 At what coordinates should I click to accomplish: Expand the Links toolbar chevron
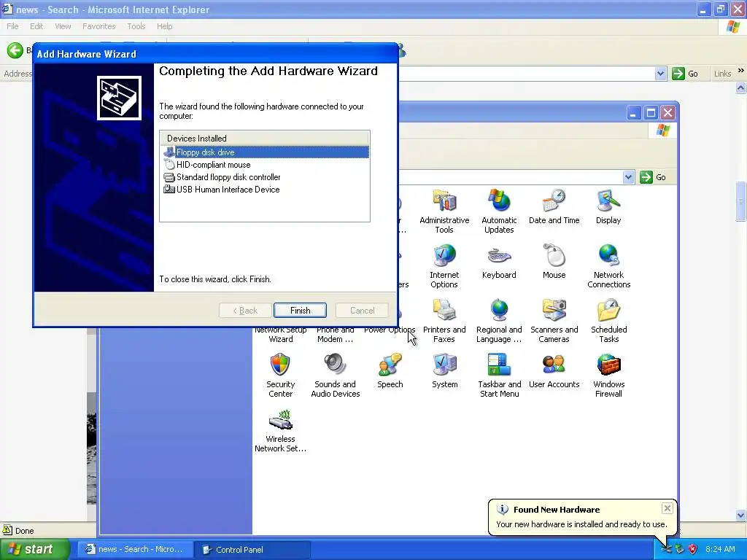pyautogui.click(x=741, y=71)
